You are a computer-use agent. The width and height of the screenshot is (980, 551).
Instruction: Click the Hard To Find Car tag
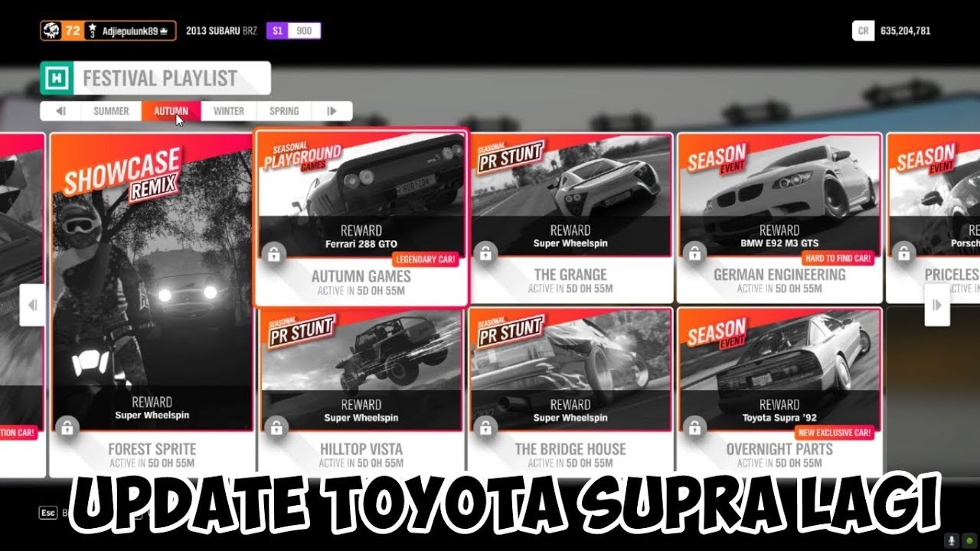(x=839, y=259)
